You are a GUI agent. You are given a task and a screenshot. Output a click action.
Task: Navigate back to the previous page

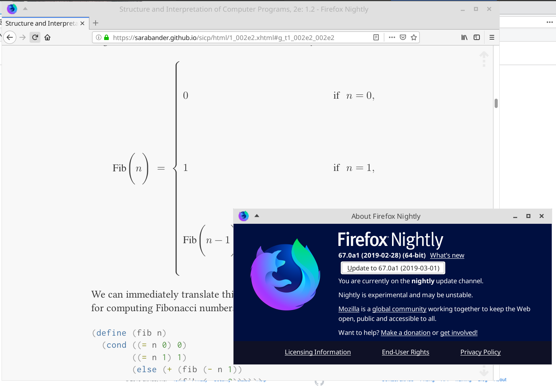coord(10,37)
